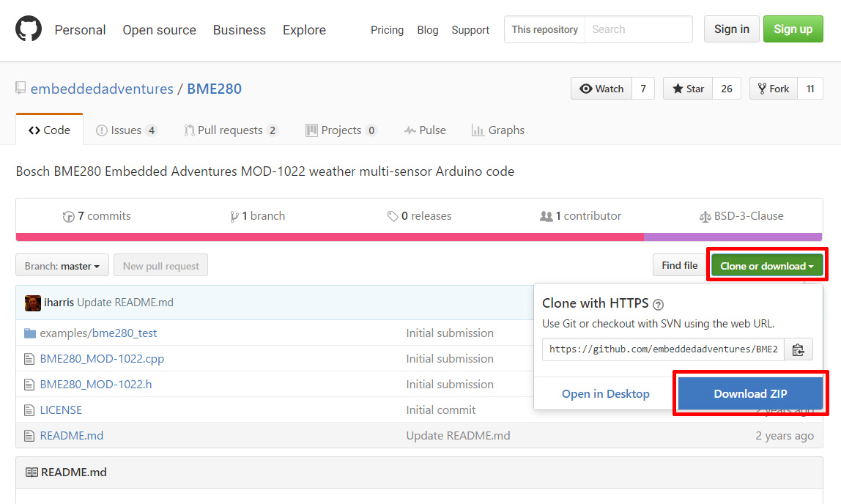Click the help icon beside Clone with HTTPS

pos(658,304)
